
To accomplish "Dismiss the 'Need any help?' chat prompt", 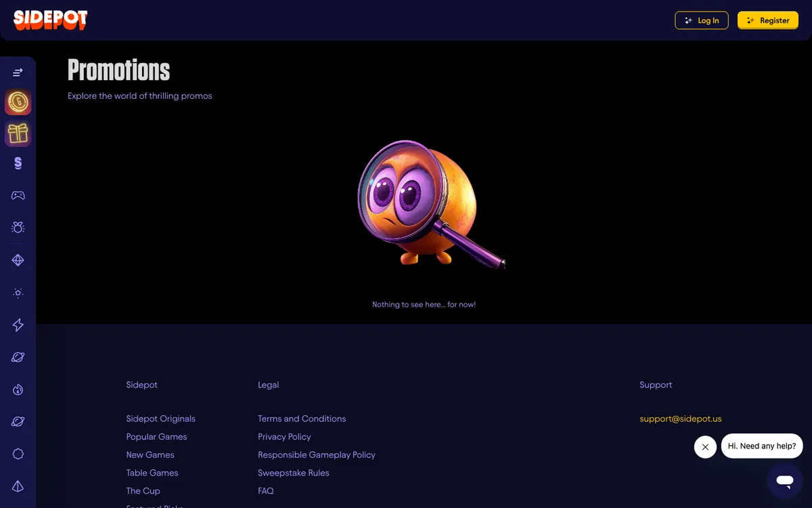I will coord(705,447).
